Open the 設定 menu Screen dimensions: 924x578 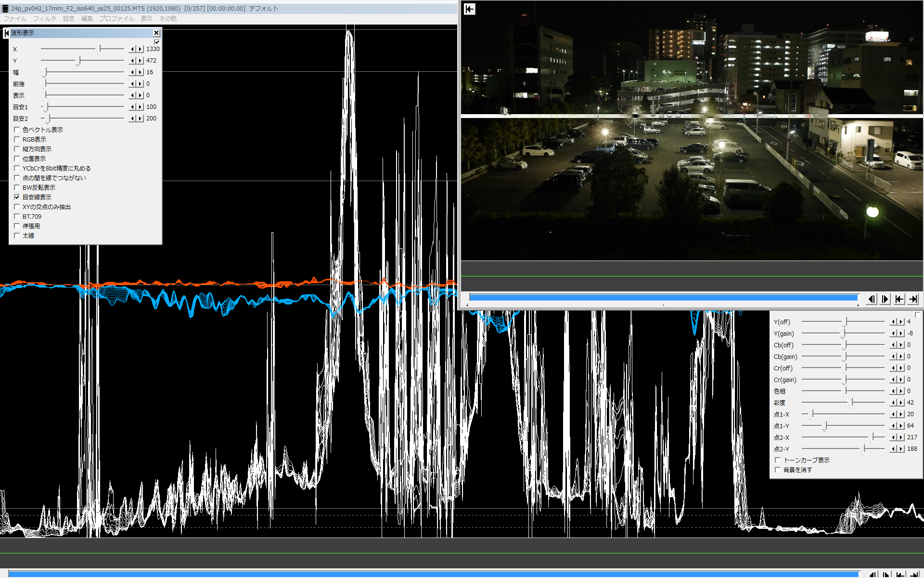[68, 19]
